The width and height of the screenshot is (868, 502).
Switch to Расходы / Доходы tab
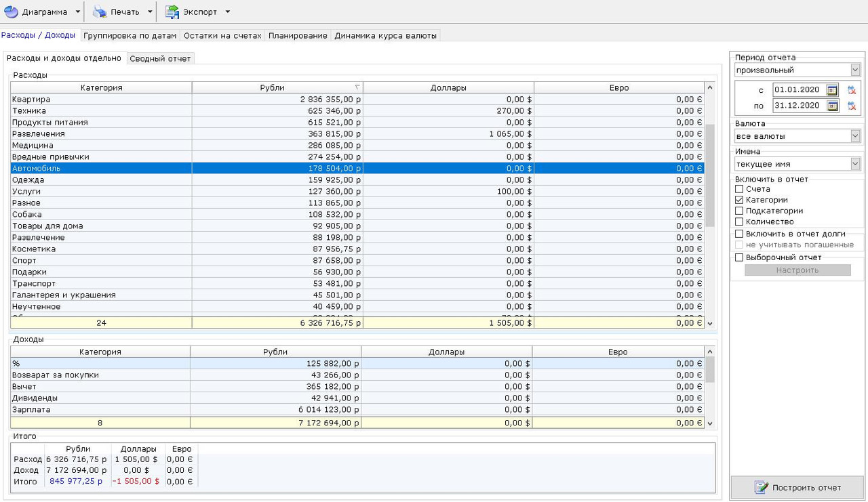click(x=39, y=35)
